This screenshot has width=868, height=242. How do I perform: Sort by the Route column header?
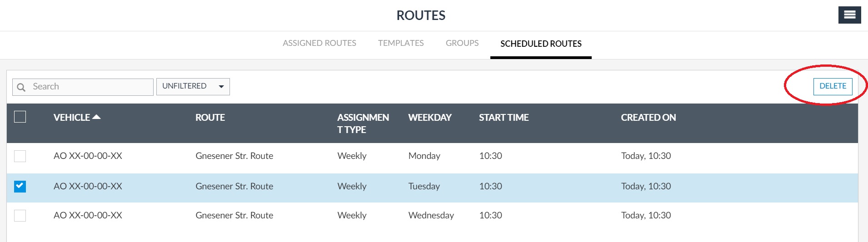pyautogui.click(x=210, y=118)
